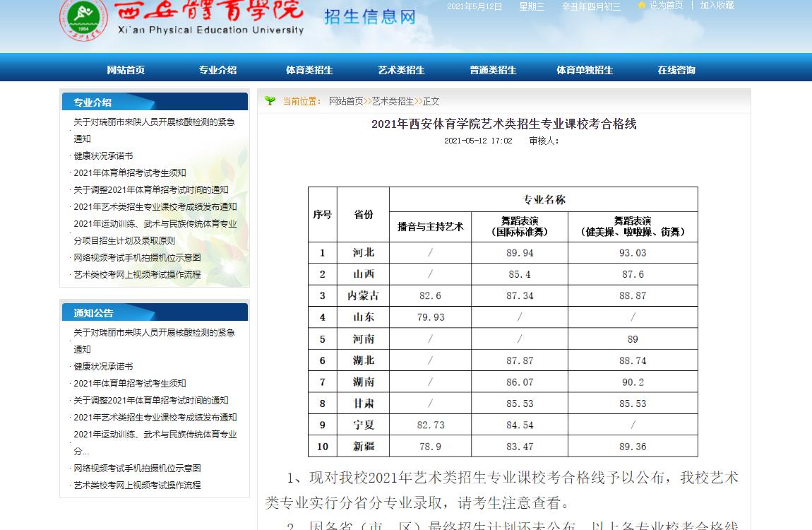Screen dimensions: 812x530
Task: Open 网站首页 in the navigation bar
Action: (x=126, y=70)
